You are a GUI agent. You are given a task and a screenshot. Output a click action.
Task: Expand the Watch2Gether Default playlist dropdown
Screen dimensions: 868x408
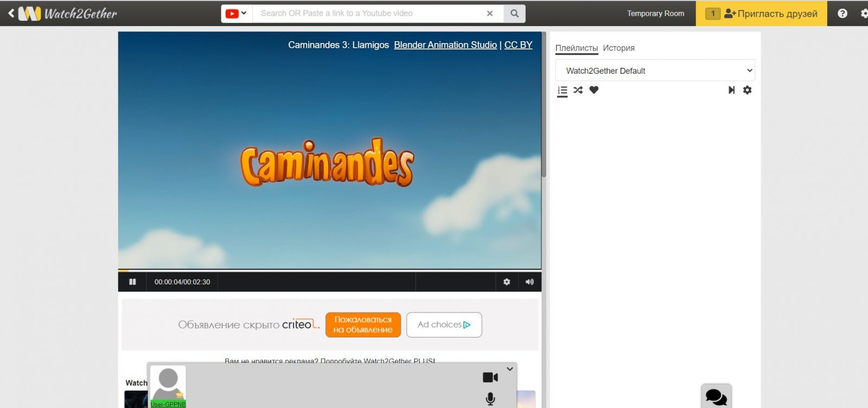click(x=655, y=71)
